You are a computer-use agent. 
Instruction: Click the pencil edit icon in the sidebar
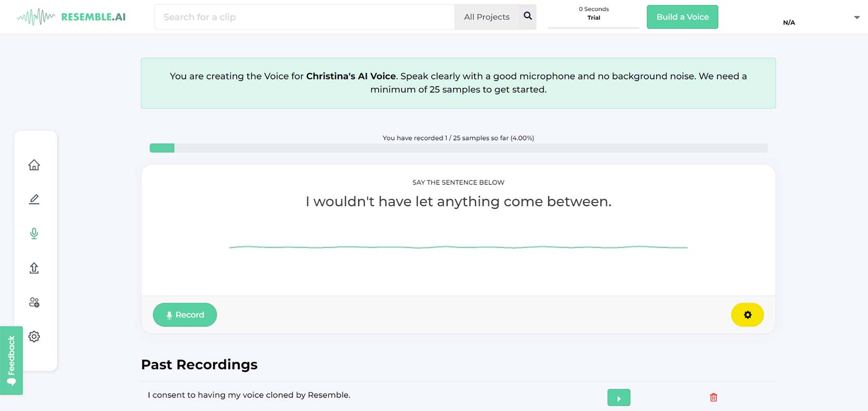[34, 199]
